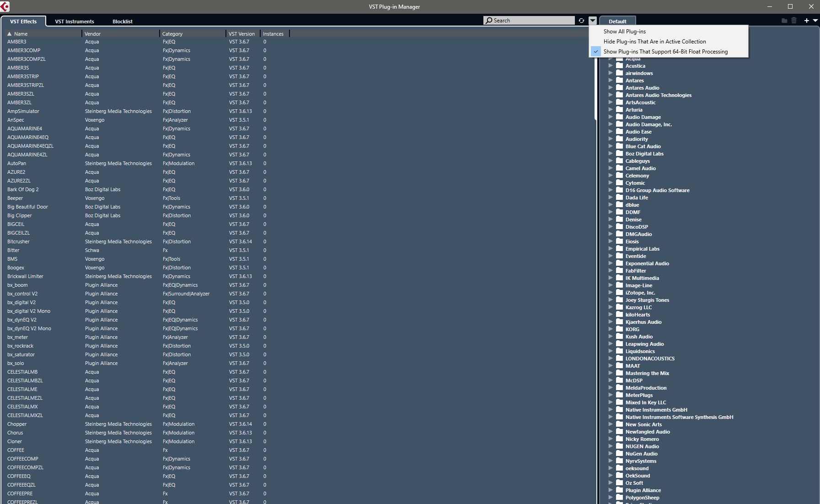Select the Bark Of Dog 2 plug-in row
820x504 pixels.
(297, 189)
